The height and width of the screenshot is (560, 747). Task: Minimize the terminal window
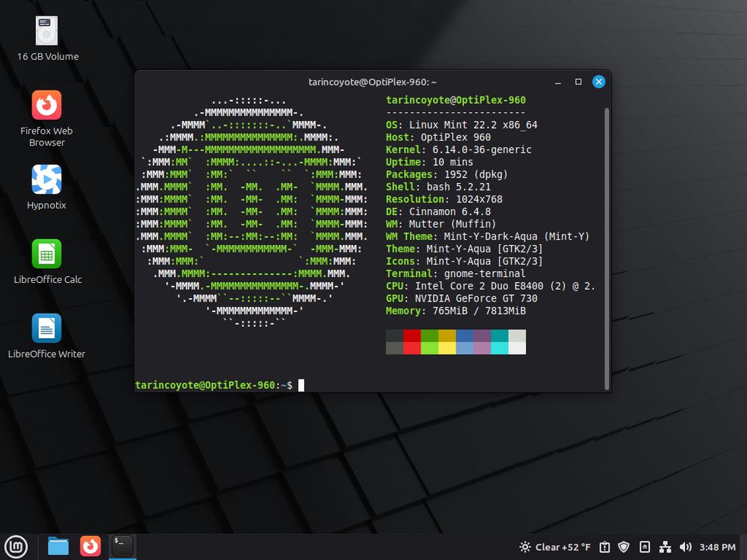click(557, 81)
